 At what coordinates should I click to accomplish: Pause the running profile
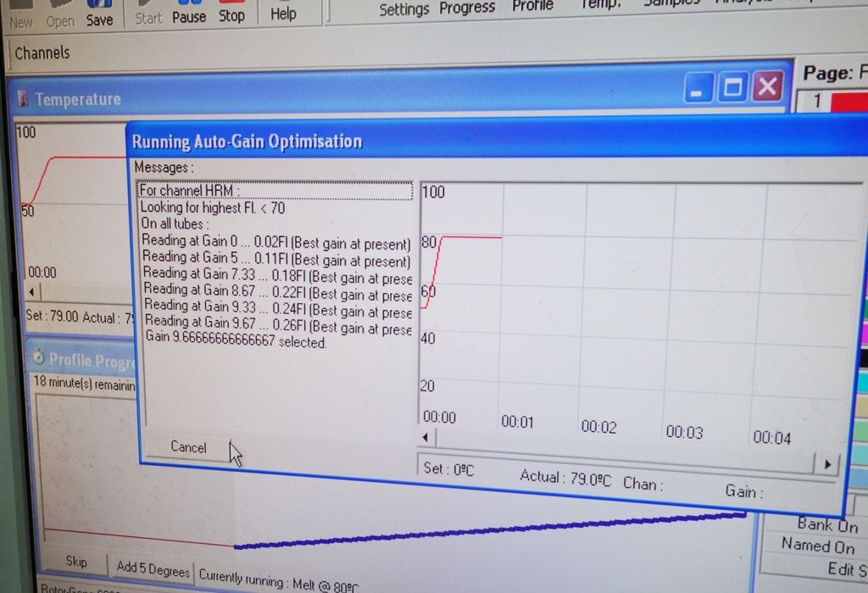coord(189,12)
